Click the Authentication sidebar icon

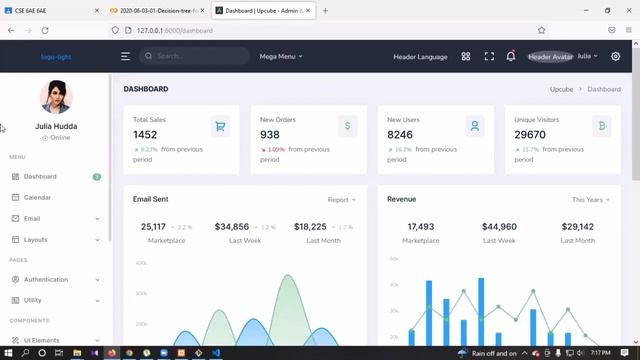click(x=15, y=279)
